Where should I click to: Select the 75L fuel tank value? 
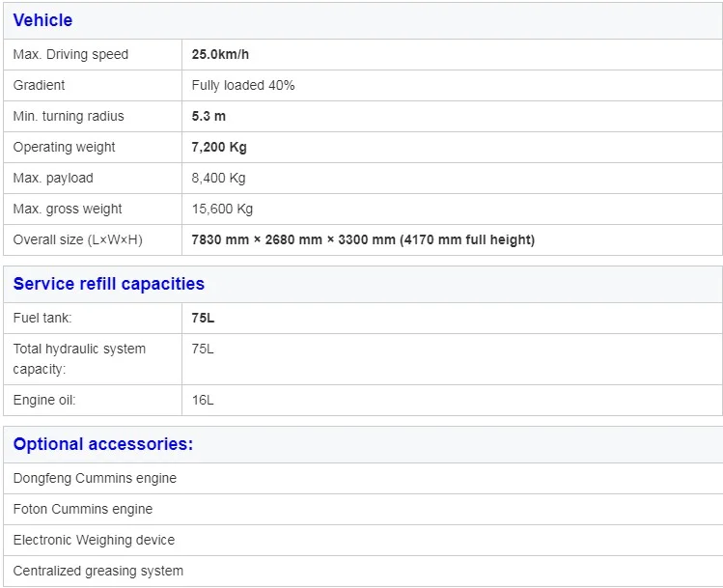[x=203, y=318]
